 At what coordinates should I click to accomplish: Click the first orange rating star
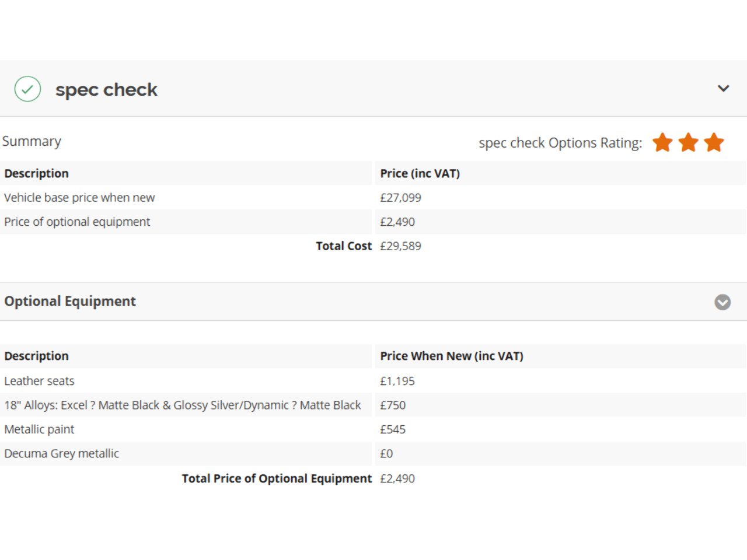(662, 142)
